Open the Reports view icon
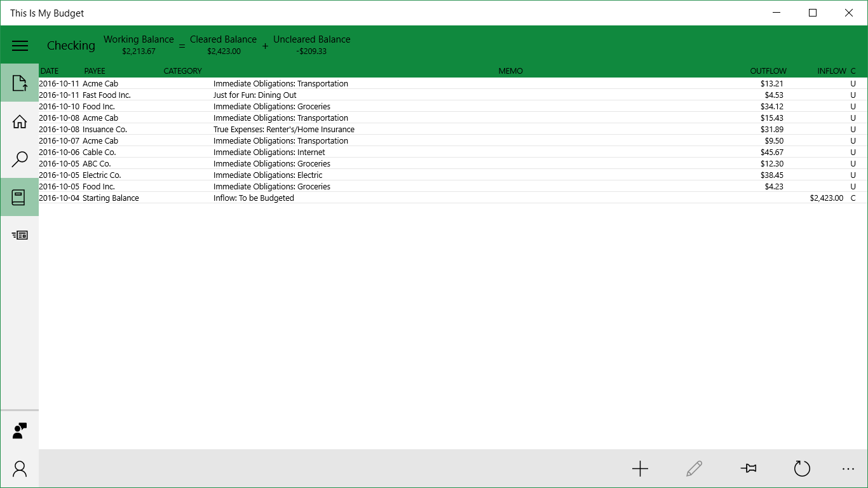 coord(19,234)
